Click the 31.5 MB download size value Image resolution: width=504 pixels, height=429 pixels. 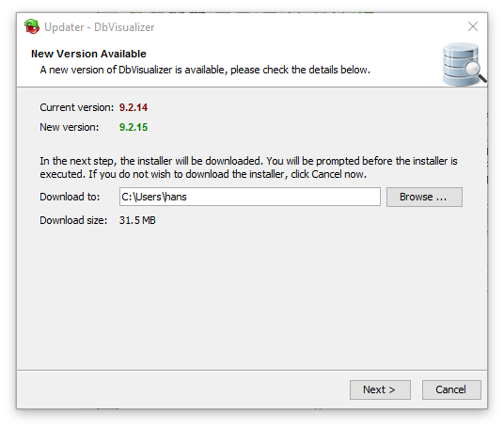coord(137,220)
